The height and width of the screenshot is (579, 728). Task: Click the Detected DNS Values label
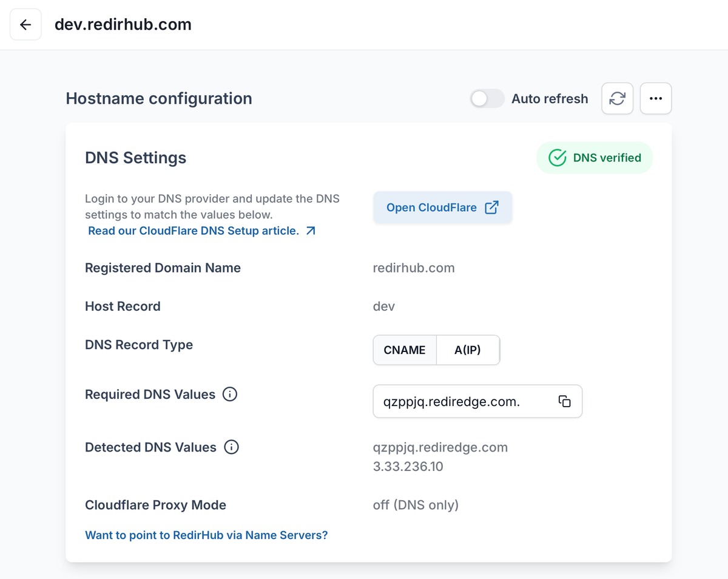point(150,447)
